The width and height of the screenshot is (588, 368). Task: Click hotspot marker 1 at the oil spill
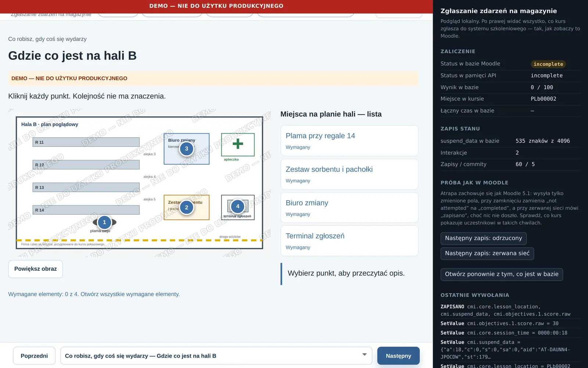(104, 222)
